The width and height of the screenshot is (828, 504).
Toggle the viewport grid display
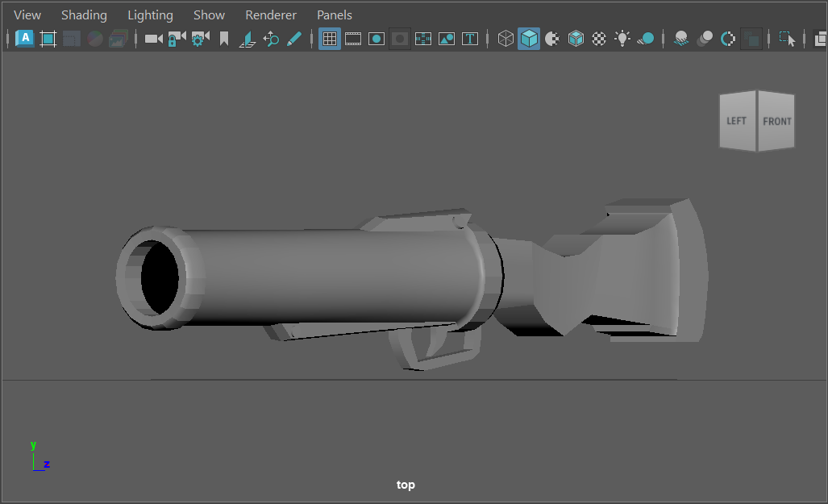pos(330,39)
